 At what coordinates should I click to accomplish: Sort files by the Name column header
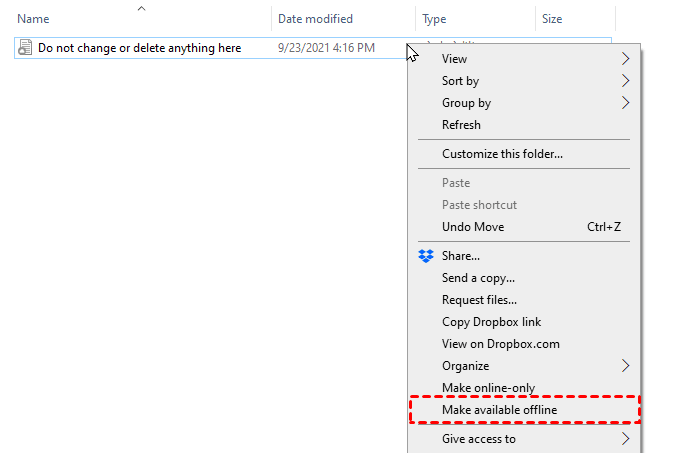tap(34, 19)
